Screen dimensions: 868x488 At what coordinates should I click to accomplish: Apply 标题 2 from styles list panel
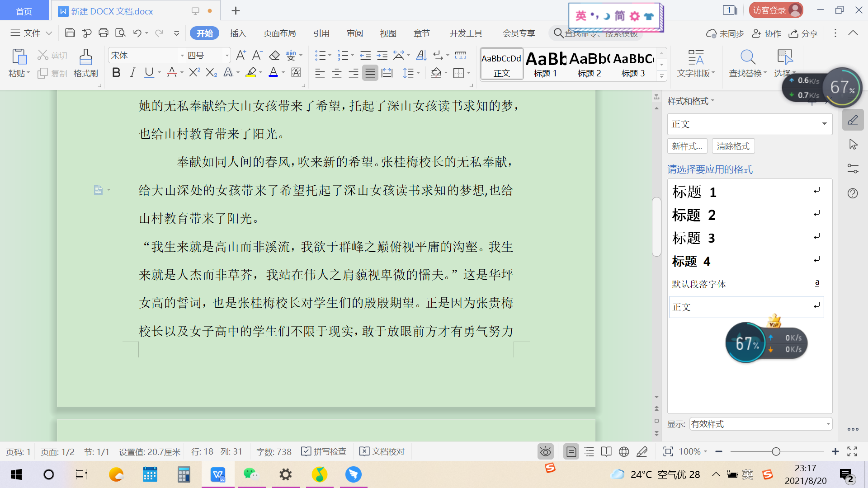click(x=694, y=215)
